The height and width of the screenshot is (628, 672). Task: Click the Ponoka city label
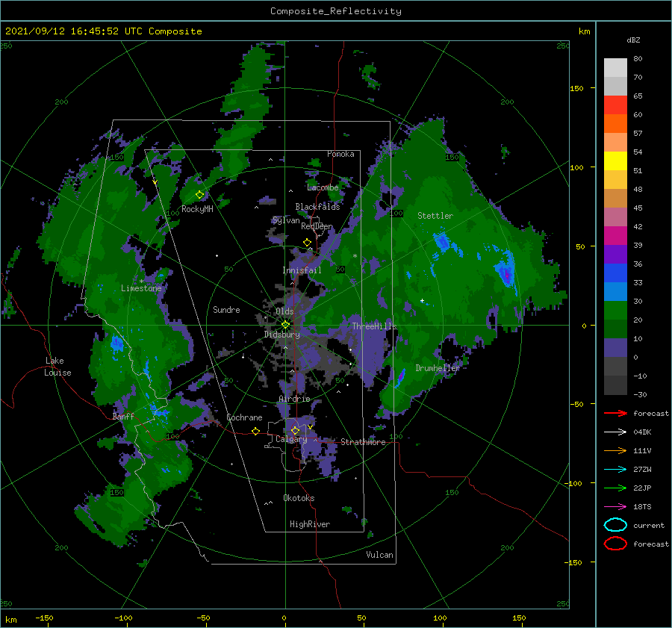click(x=340, y=154)
